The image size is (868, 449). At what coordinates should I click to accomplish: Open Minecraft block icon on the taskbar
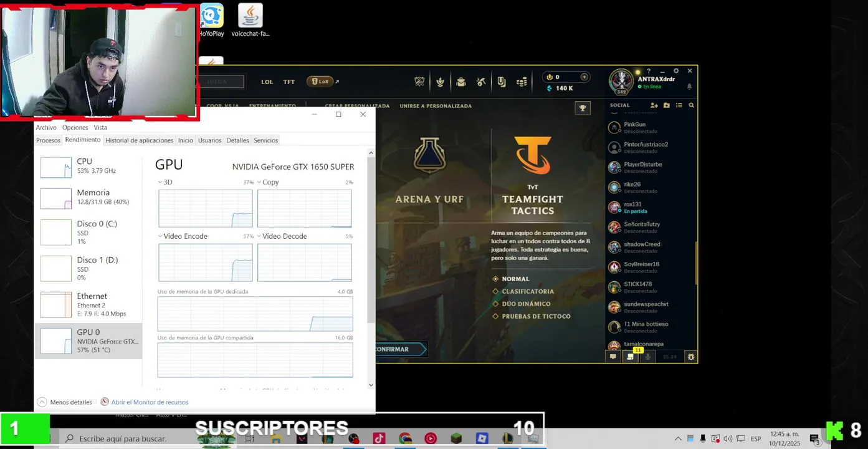pos(456,438)
